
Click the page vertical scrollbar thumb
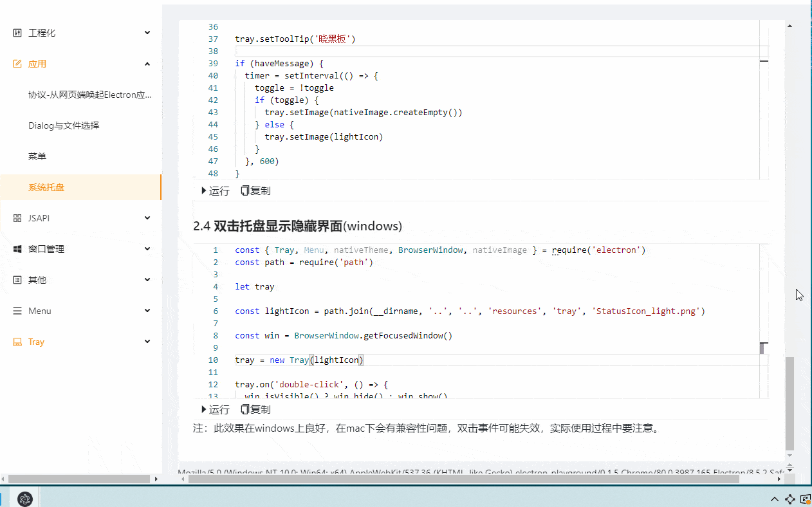pyautogui.click(x=789, y=403)
